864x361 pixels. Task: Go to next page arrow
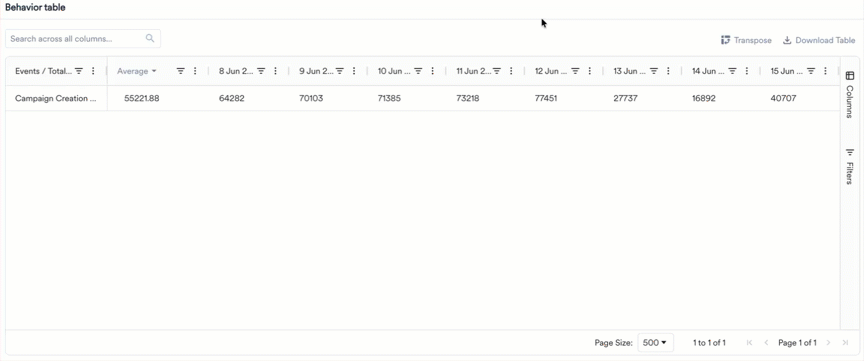pyautogui.click(x=828, y=343)
